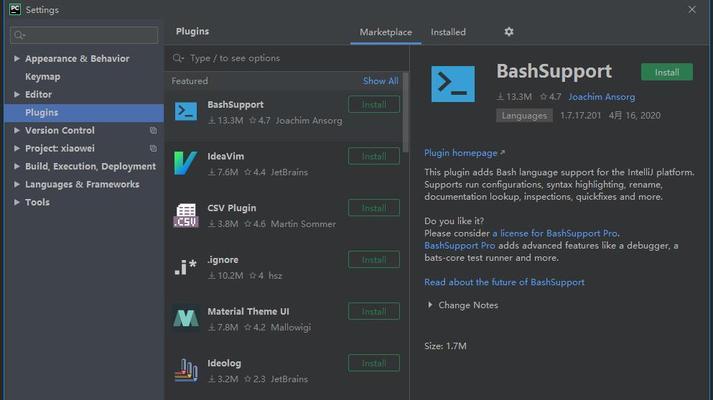Select the Material Theme UI entry name
This screenshot has height=400, width=713.
(248, 311)
